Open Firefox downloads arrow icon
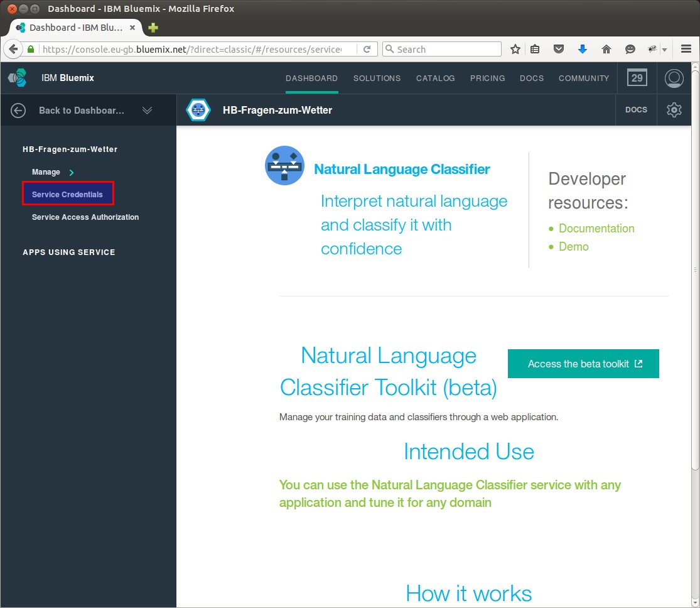 point(582,49)
